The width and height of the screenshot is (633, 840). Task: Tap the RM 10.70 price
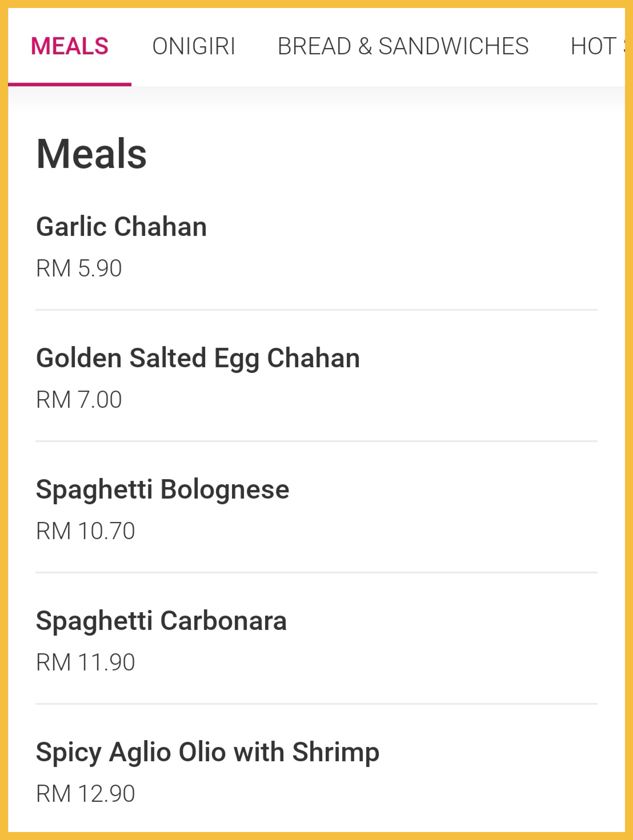click(x=86, y=531)
